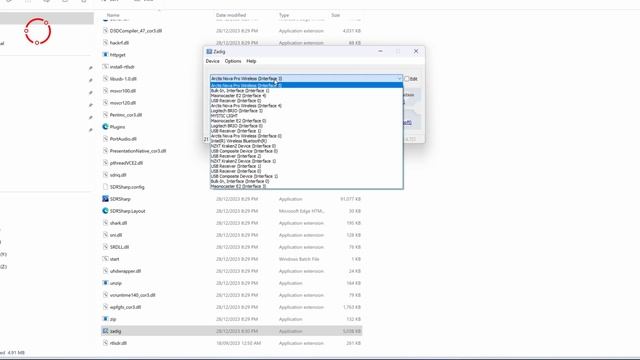Sort files by Name column header
Viewport: 640px width, 360px height.
tap(113, 15)
